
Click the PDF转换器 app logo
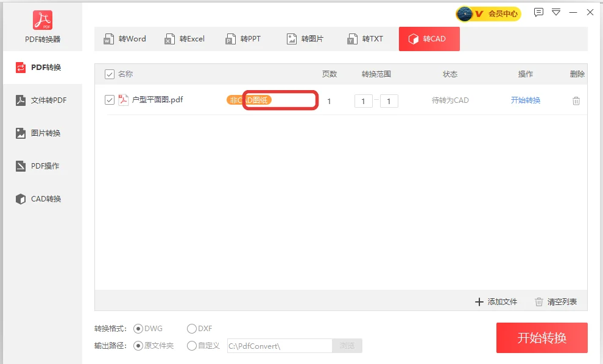43,20
